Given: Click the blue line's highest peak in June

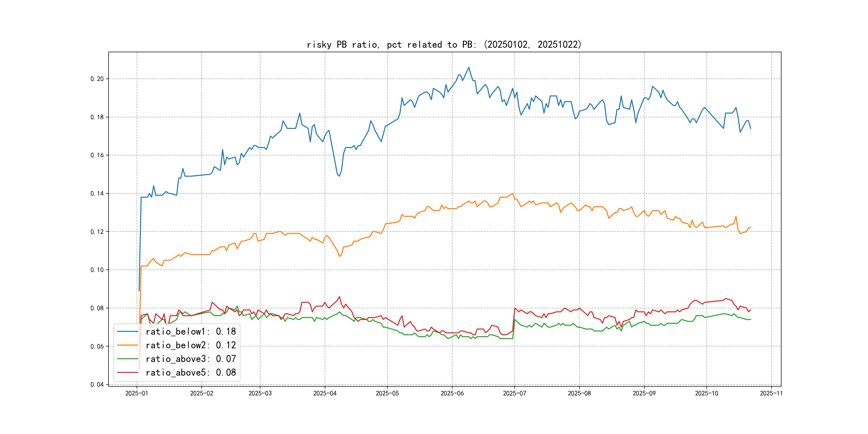Looking at the screenshot, I should (x=469, y=68).
